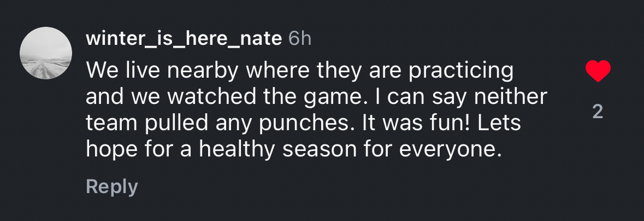Click the word "practicing" in the comment

pos(461,71)
